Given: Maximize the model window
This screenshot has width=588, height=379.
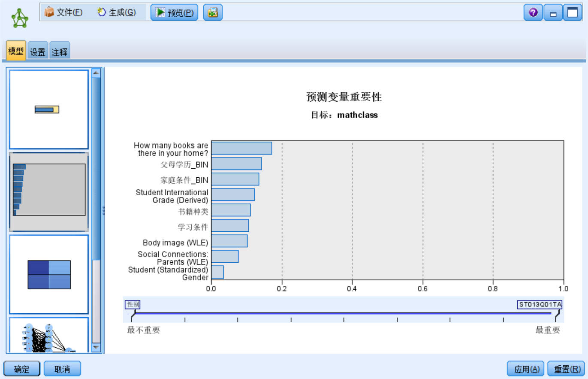Looking at the screenshot, I should [x=573, y=12].
